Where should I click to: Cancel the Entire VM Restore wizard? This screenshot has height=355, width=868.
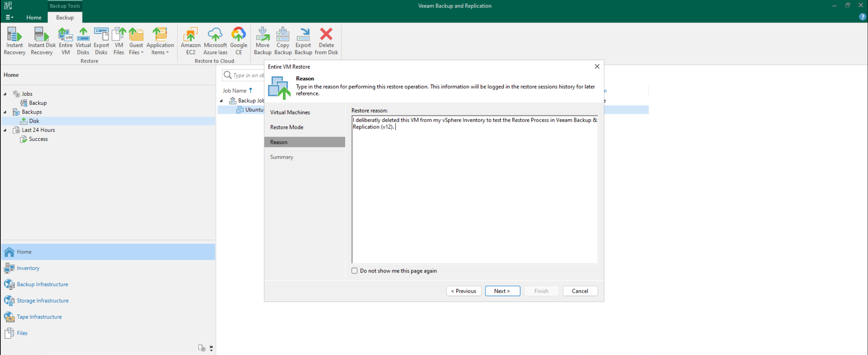[580, 291]
